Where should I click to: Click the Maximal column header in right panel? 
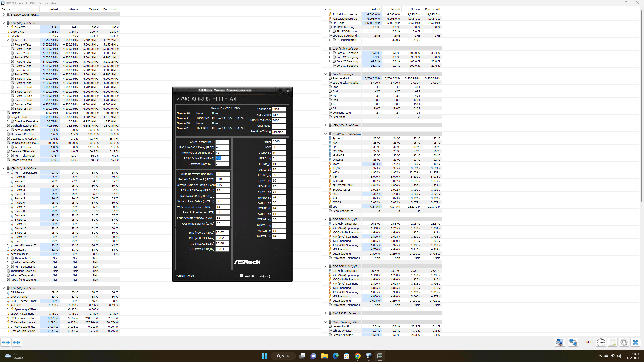[x=412, y=9]
